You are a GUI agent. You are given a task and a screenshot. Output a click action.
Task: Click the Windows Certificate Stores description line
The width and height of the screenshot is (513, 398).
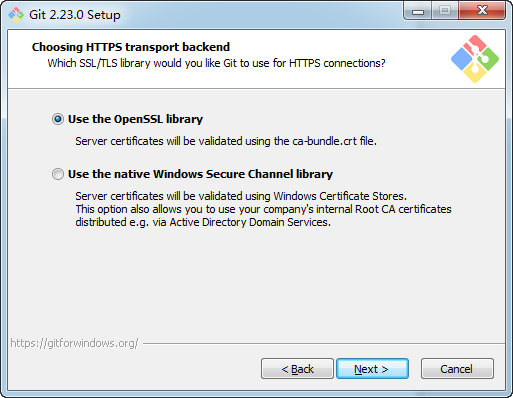point(241,196)
